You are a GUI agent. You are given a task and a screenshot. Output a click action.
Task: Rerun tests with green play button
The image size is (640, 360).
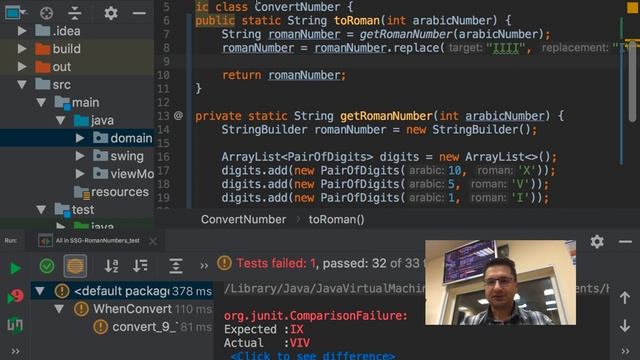point(15,268)
